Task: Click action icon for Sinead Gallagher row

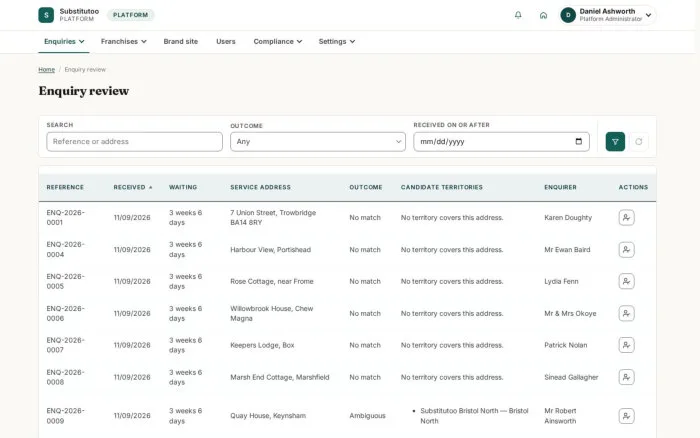Action: click(x=626, y=377)
